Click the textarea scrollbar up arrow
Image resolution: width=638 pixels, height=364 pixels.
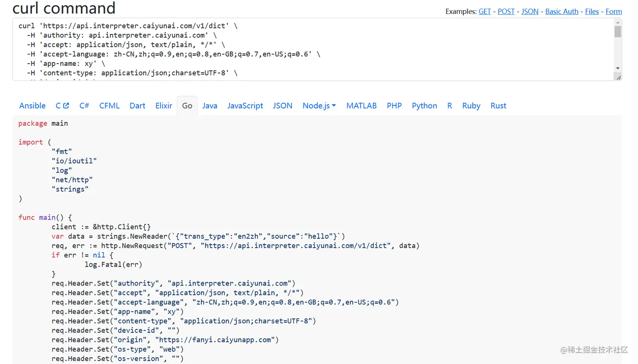coord(618,22)
